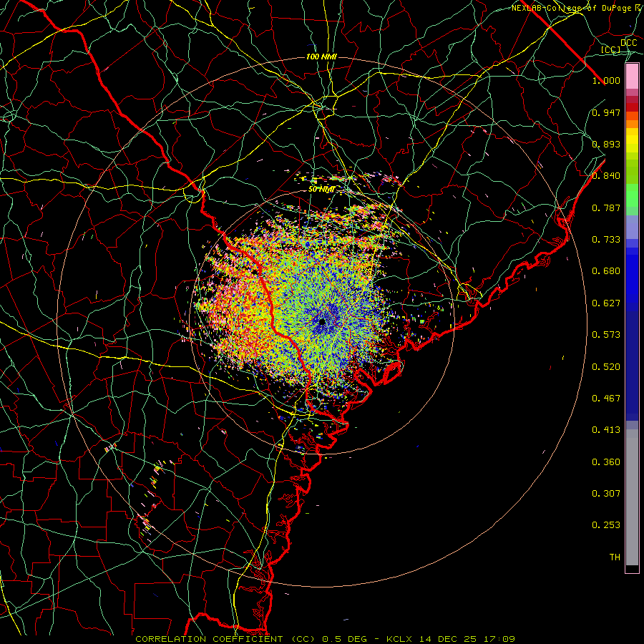Click the TH threshold label on the scale
The image size is (644, 644).
click(x=615, y=557)
